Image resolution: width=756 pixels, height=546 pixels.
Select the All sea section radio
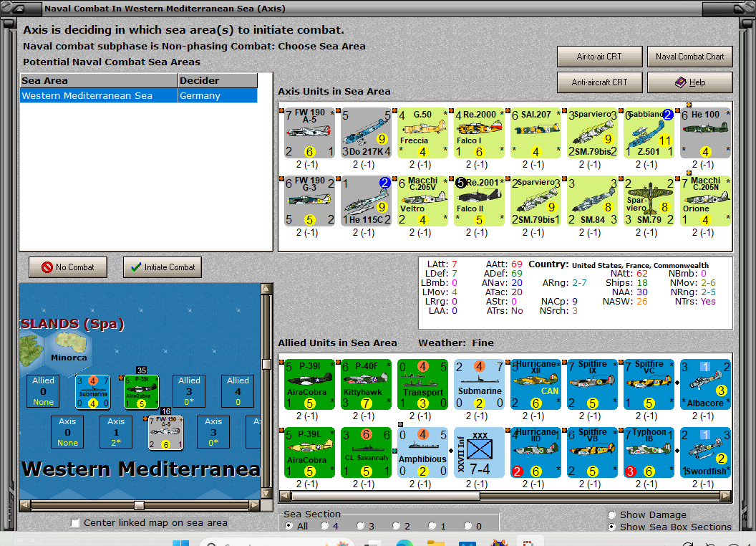(289, 526)
